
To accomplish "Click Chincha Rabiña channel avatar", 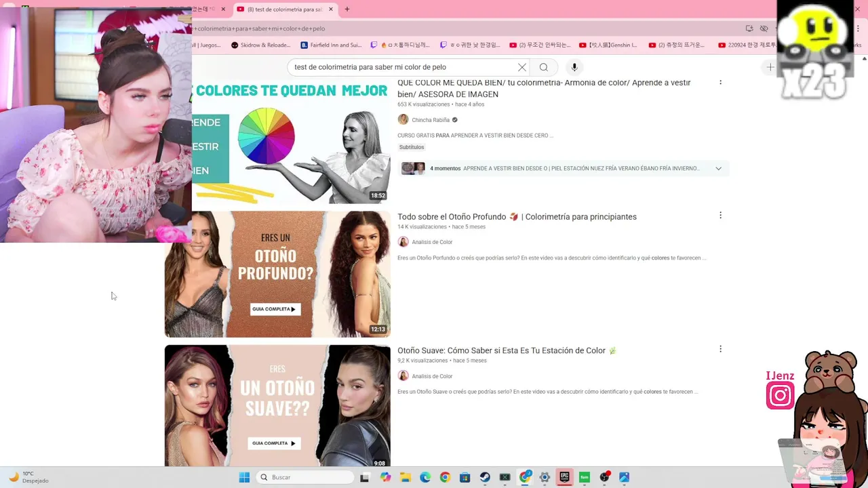I will [x=403, y=119].
